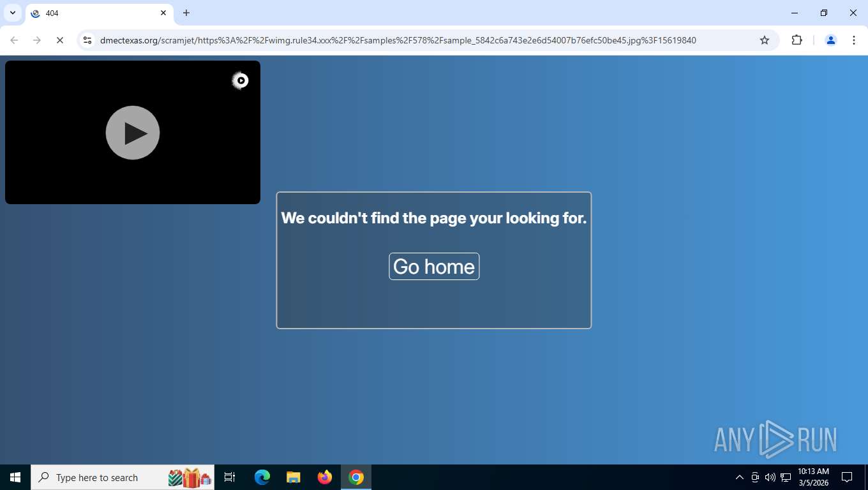Screen dimensions: 868x490
Task: Launch Firefox from taskbar
Action: (x=325, y=477)
